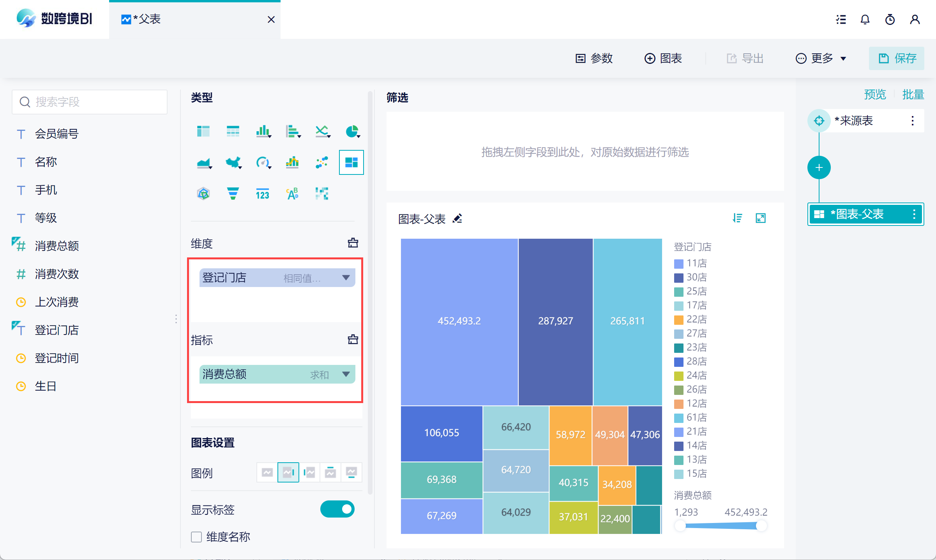Click the 搜索字段 search input
Viewport: 936px width, 560px height.
[90, 102]
